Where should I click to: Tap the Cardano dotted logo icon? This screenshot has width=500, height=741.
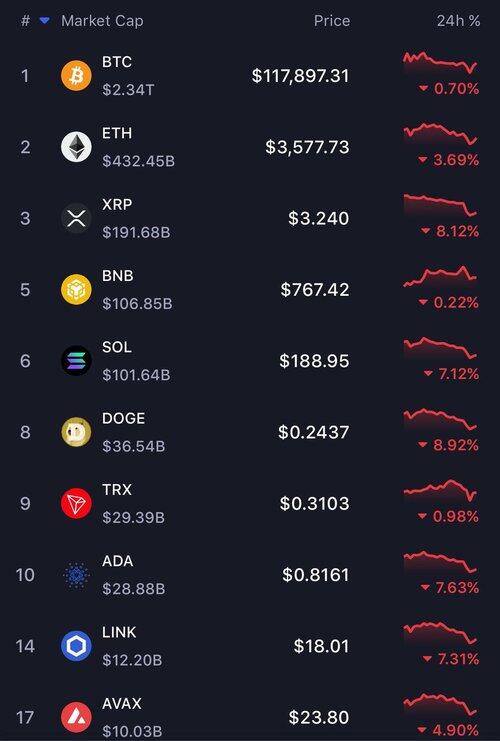[x=76, y=575]
